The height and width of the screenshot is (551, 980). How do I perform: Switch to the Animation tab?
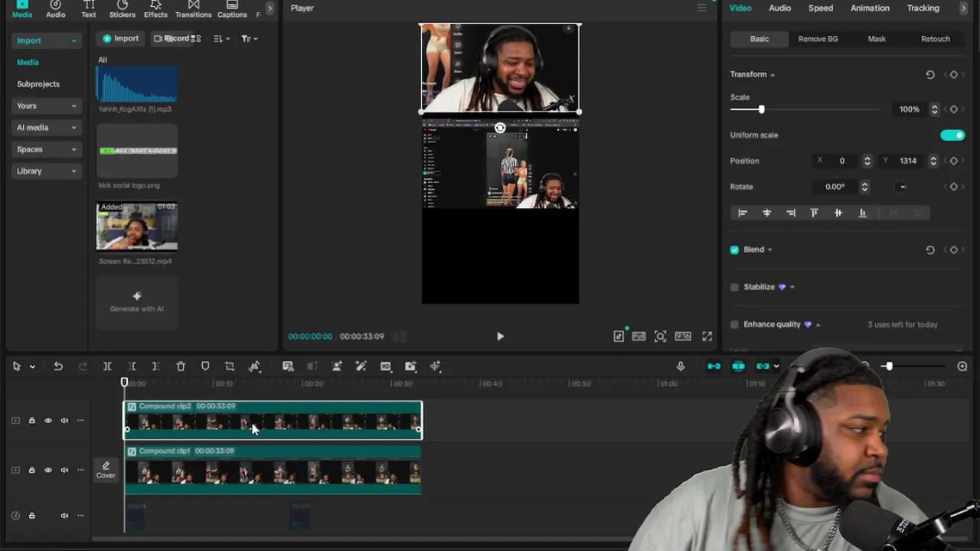click(x=870, y=8)
